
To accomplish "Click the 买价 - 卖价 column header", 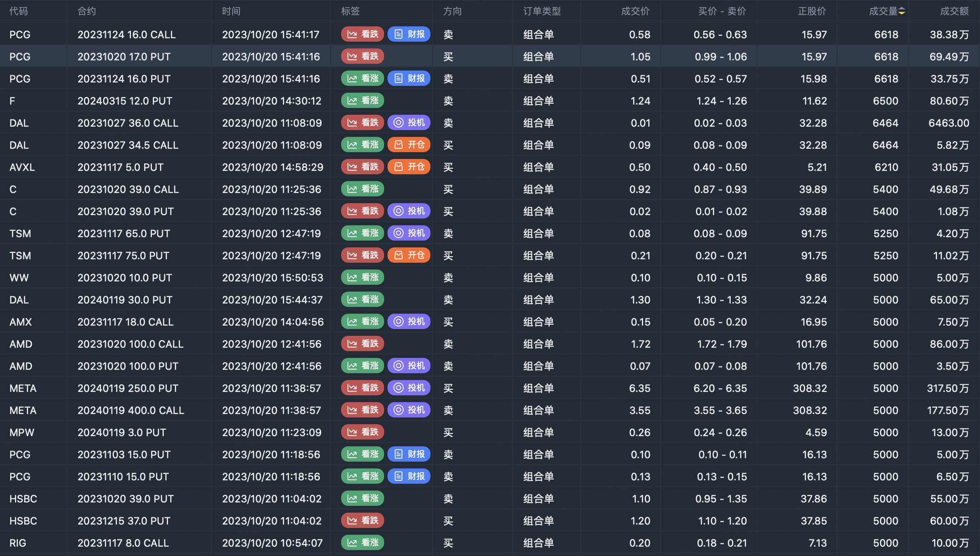I will (x=722, y=11).
